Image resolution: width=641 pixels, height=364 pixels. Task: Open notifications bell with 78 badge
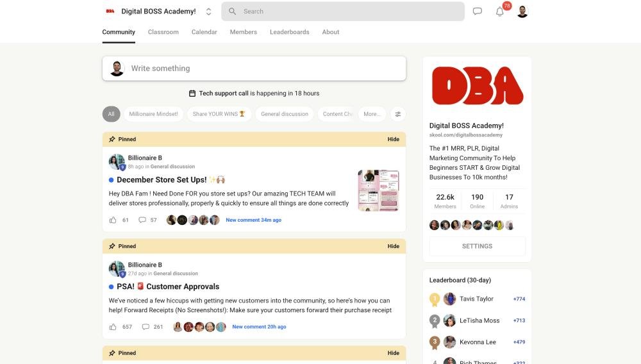pos(499,12)
